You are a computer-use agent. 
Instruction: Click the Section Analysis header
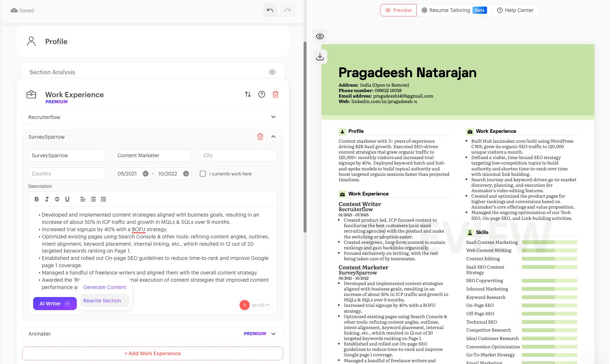click(52, 72)
